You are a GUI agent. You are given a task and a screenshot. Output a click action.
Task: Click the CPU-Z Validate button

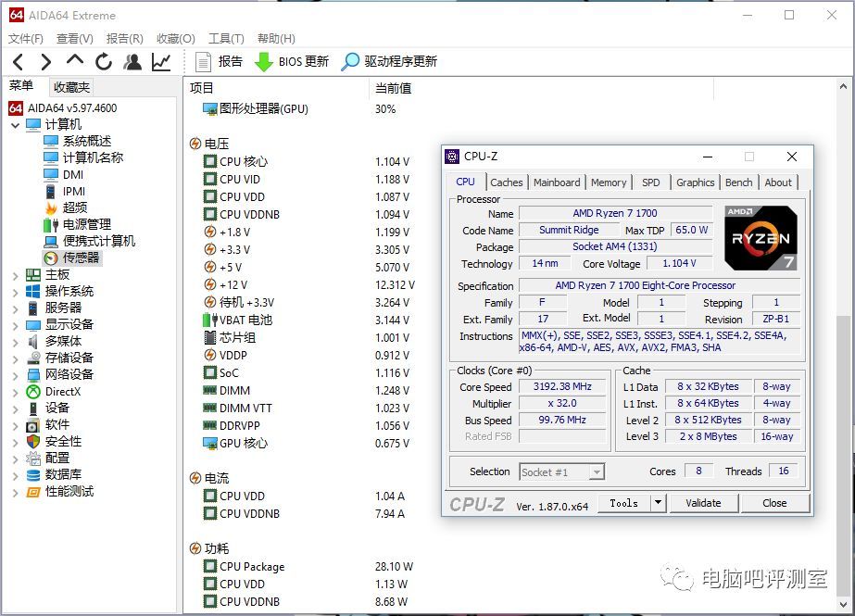pyautogui.click(x=703, y=503)
